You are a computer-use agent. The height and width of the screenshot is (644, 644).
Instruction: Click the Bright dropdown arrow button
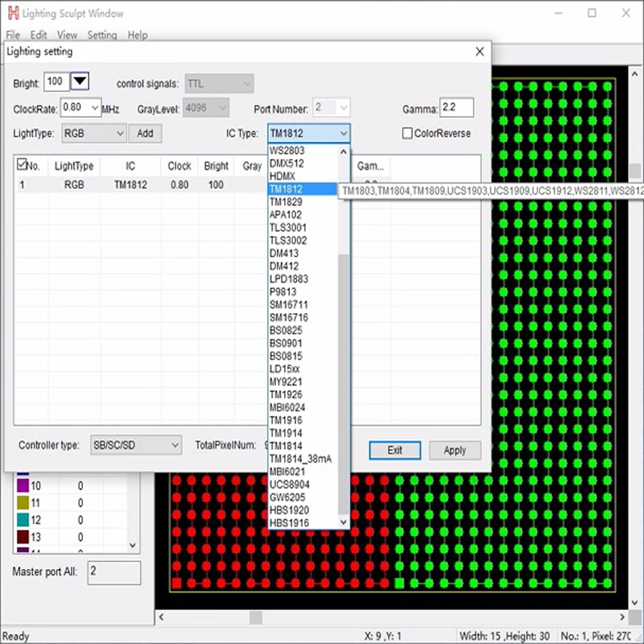(80, 81)
